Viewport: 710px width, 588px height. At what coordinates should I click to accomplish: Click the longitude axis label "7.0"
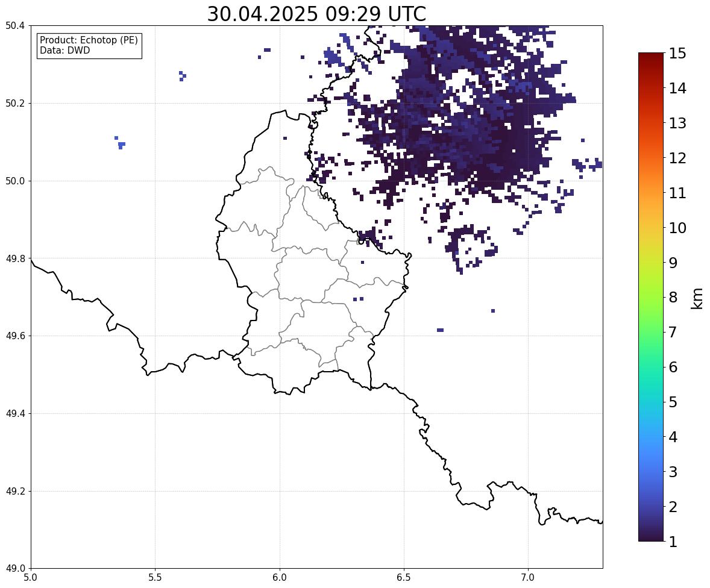pos(528,578)
